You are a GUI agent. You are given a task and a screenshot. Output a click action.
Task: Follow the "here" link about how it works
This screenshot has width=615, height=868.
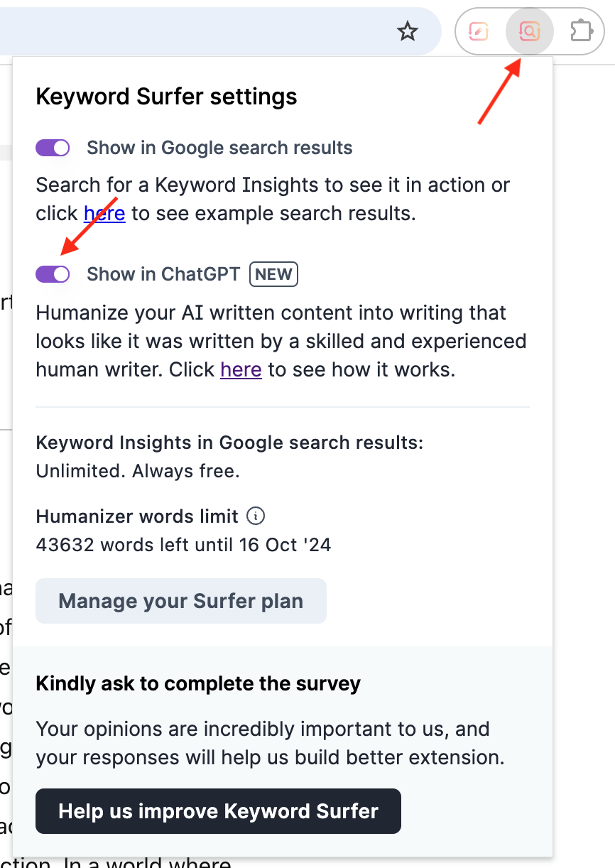pos(241,369)
